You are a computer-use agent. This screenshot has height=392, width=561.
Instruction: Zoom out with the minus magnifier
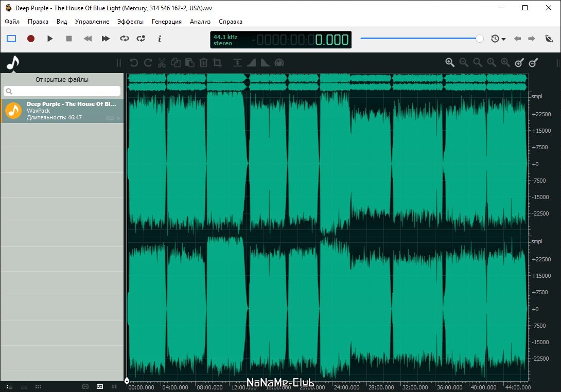pyautogui.click(x=464, y=63)
